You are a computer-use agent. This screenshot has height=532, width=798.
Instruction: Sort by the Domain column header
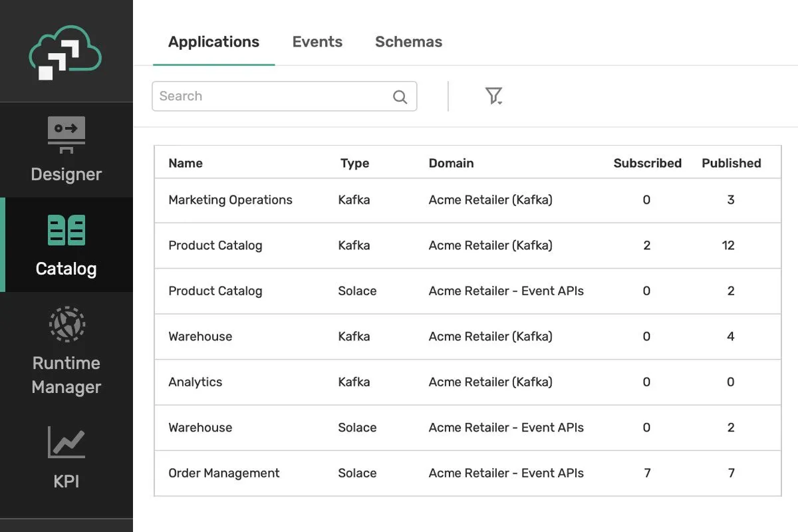point(451,164)
